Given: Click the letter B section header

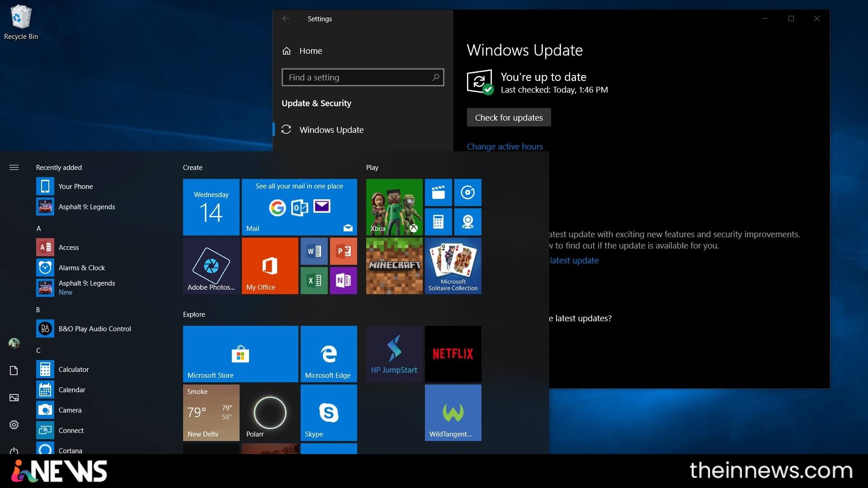Looking at the screenshot, I should pyautogui.click(x=38, y=310).
